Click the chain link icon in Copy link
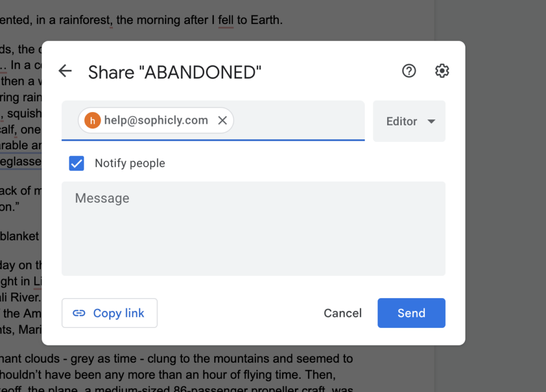The height and width of the screenshot is (392, 546). (79, 313)
